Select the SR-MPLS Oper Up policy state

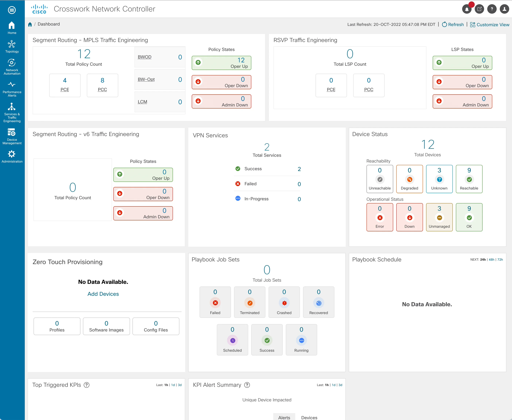[221, 63]
